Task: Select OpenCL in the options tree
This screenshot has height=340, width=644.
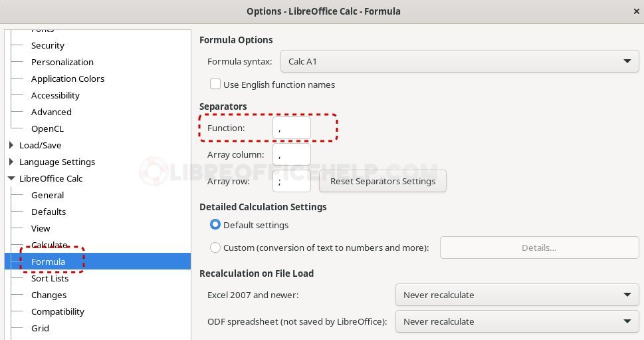Action: click(x=47, y=128)
